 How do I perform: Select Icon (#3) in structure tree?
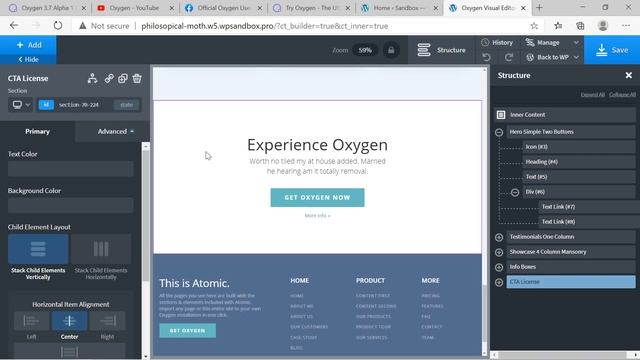click(579, 147)
